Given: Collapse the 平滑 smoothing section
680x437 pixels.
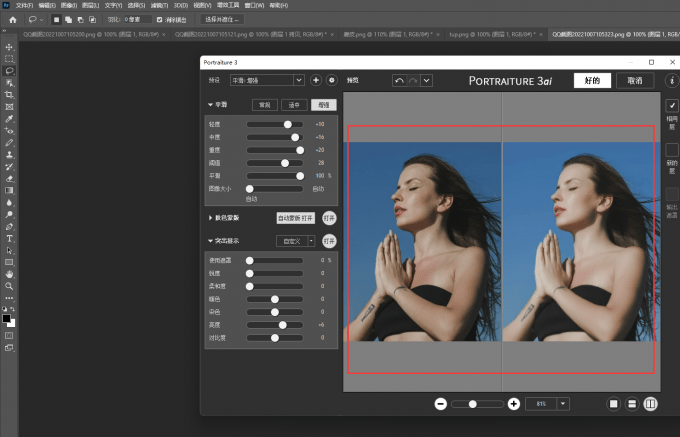Looking at the screenshot, I should (x=211, y=104).
